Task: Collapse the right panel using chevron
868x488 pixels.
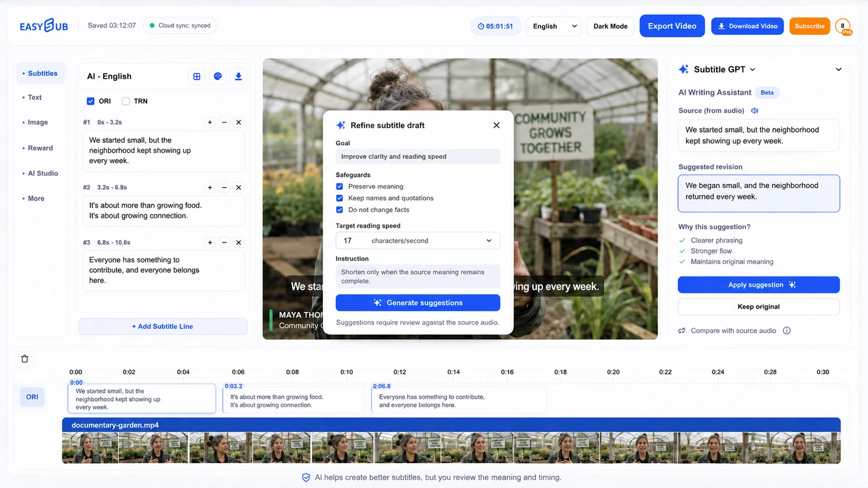Action: [839, 69]
